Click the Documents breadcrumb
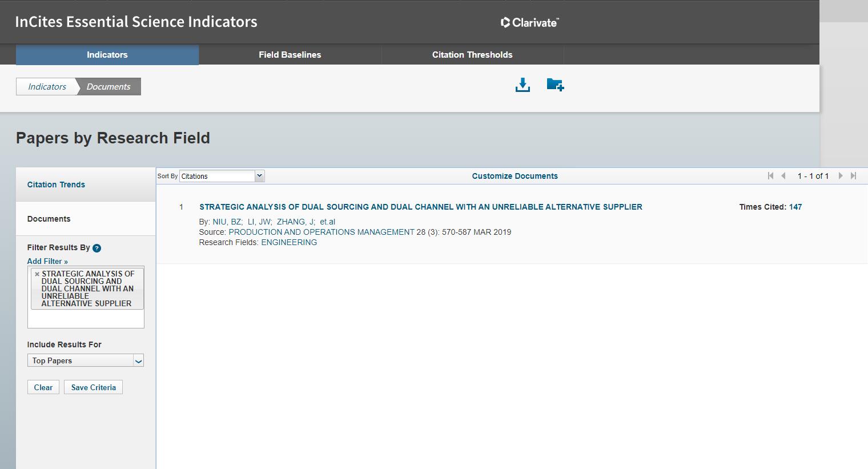The width and height of the screenshot is (868, 469). (108, 87)
